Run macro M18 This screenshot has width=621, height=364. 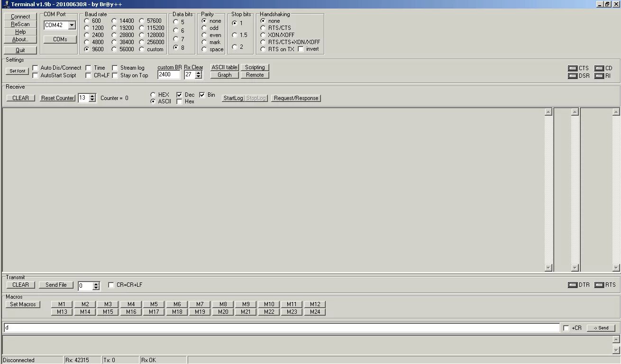coord(177,312)
